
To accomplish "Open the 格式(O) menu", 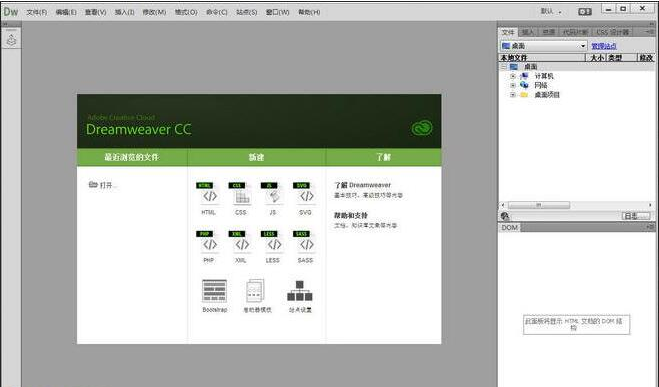I will pyautogui.click(x=186, y=12).
